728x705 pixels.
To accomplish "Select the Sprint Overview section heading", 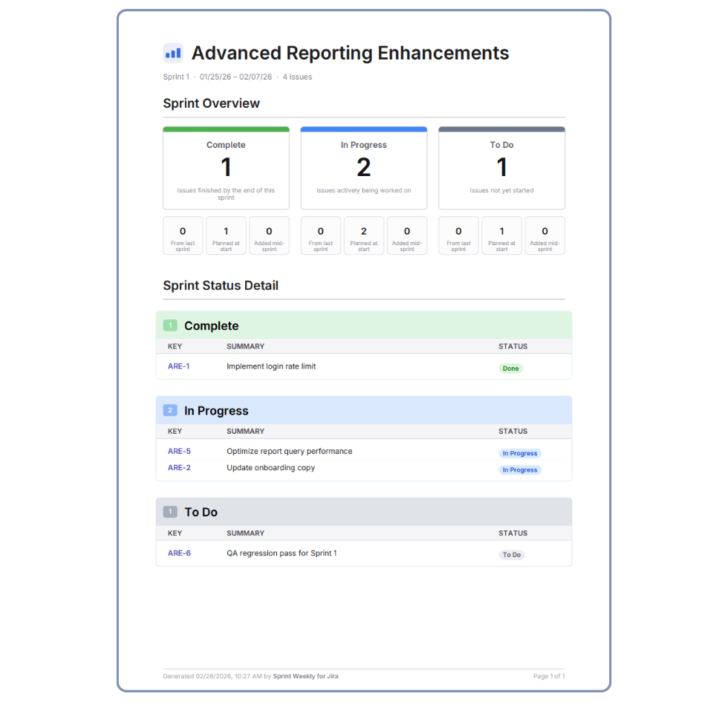I will (211, 103).
